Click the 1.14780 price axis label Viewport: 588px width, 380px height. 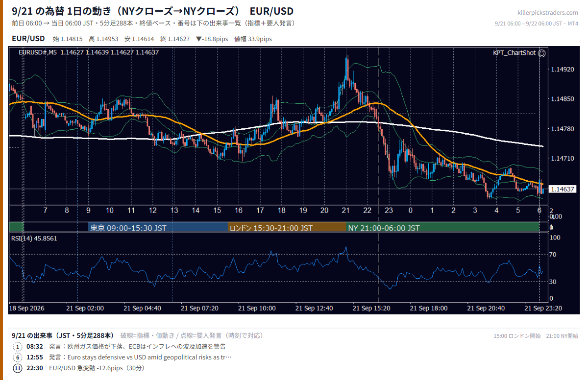click(x=562, y=129)
